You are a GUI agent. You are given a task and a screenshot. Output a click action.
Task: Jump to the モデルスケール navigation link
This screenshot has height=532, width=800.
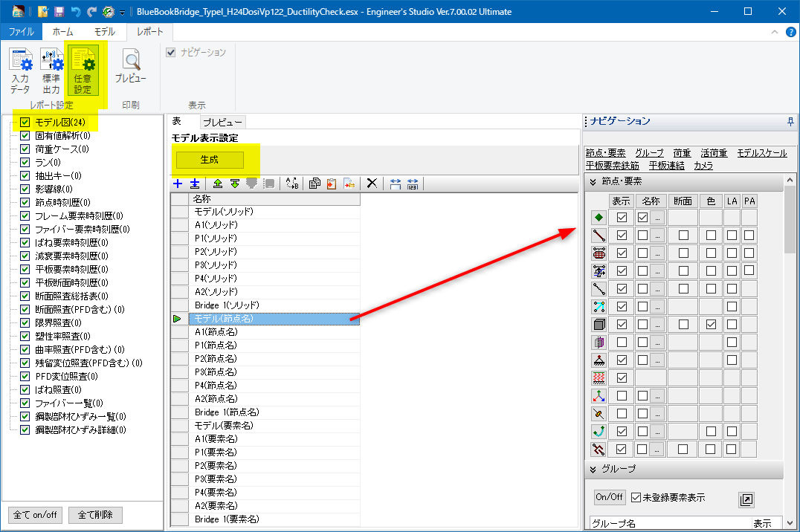click(762, 153)
